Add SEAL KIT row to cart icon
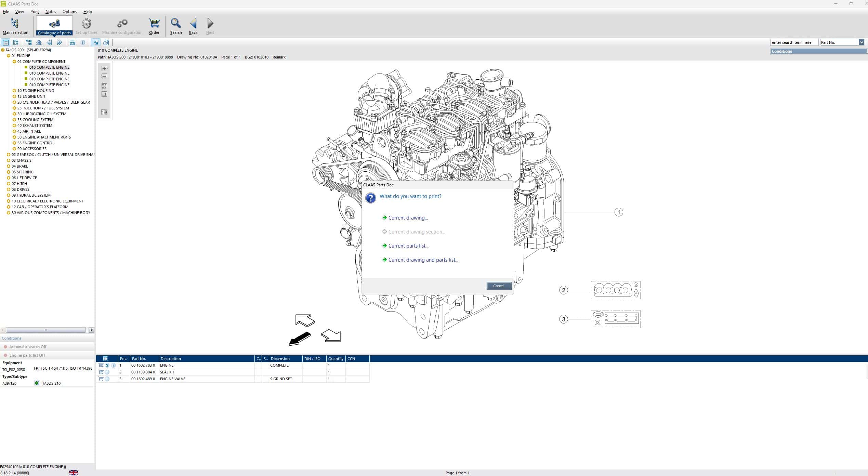Screen dimensions: 868x476 click(x=101, y=372)
